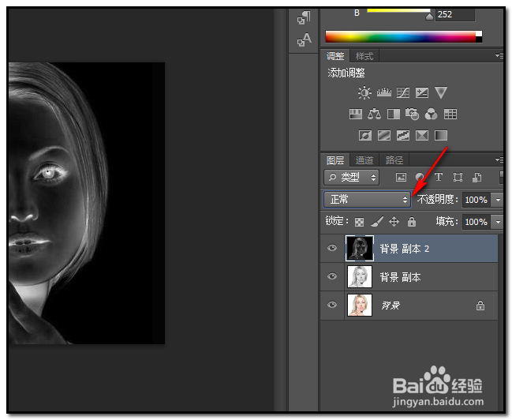The image size is (512, 420).
Task: Add a Curves adjustment
Action: point(403,93)
